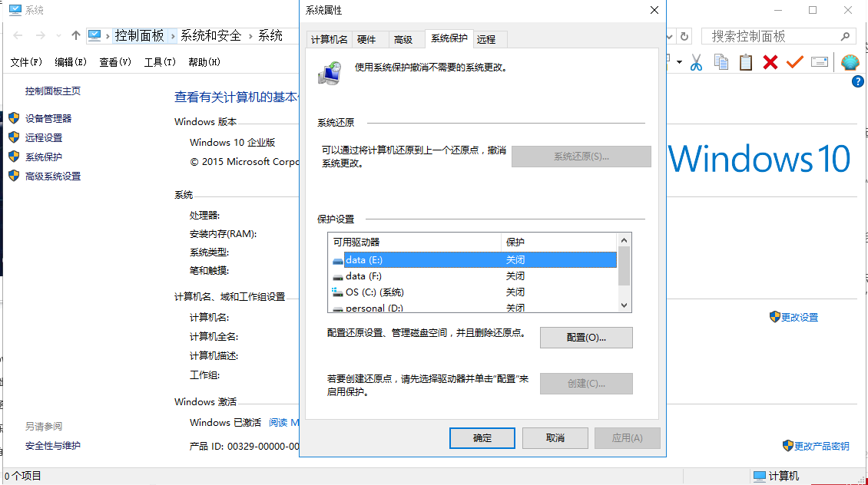
Task: Select the 系统保护 tab
Action: 449,38
